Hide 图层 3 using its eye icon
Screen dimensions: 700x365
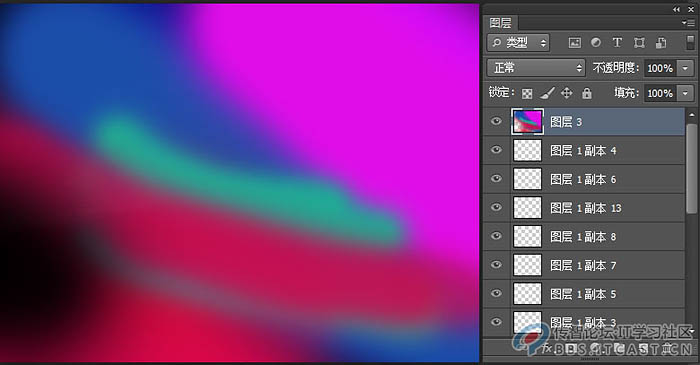pos(496,121)
